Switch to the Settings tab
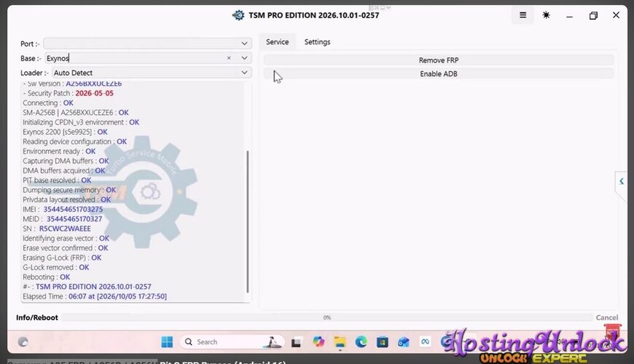The image size is (634, 364). tap(318, 42)
